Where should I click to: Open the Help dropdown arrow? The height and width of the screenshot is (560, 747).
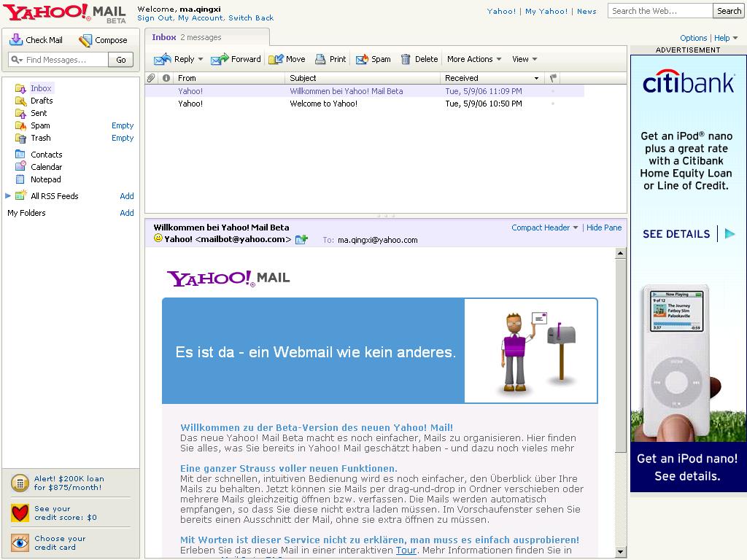(735, 38)
